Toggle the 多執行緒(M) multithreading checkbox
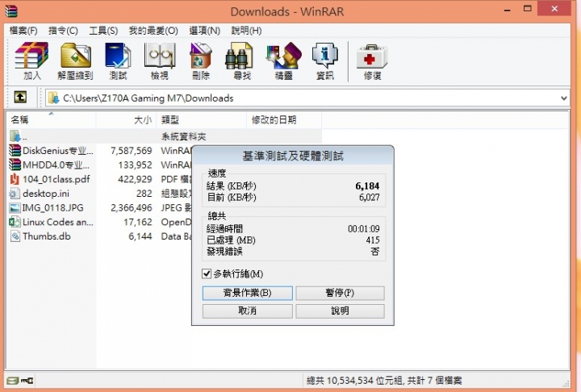This screenshot has height=392, width=581. tap(207, 273)
